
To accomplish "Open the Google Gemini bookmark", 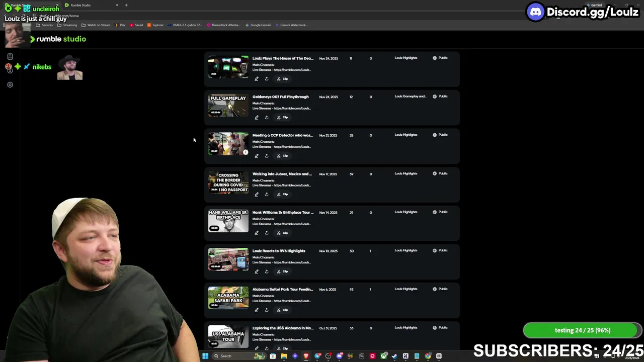I will (x=258, y=25).
